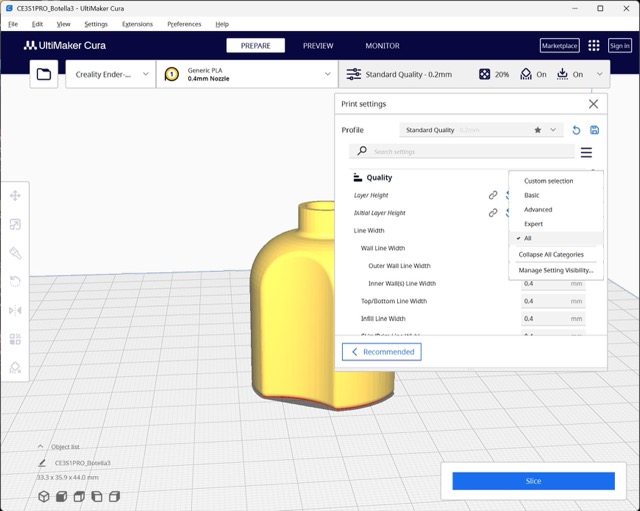The height and width of the screenshot is (511, 640).
Task: Select the Move tool in left toolbar
Action: [x=15, y=196]
